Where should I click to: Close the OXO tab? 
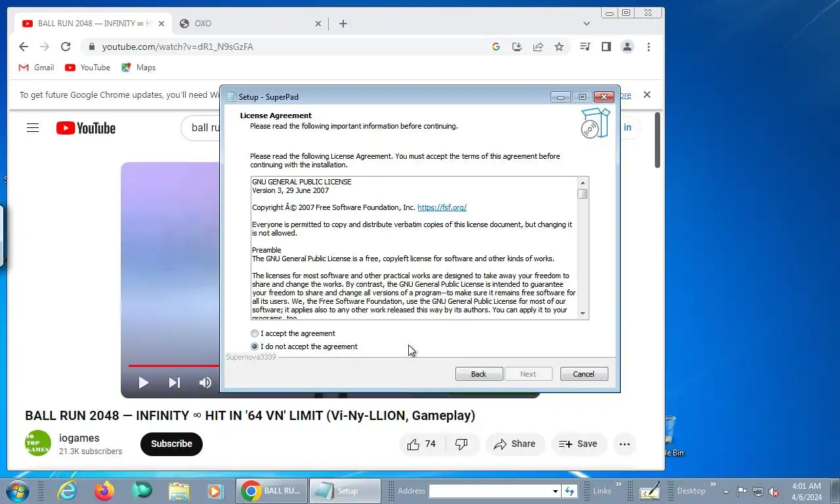point(318,24)
